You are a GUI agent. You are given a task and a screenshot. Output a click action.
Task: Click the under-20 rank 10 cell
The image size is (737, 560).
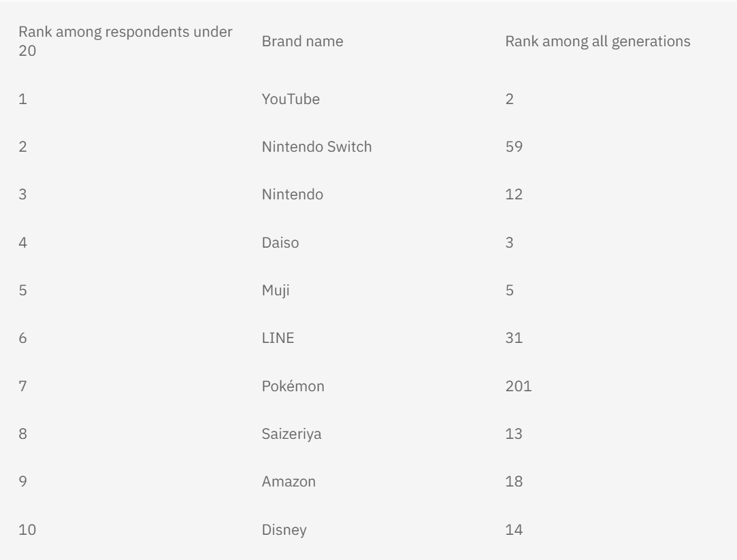(27, 530)
